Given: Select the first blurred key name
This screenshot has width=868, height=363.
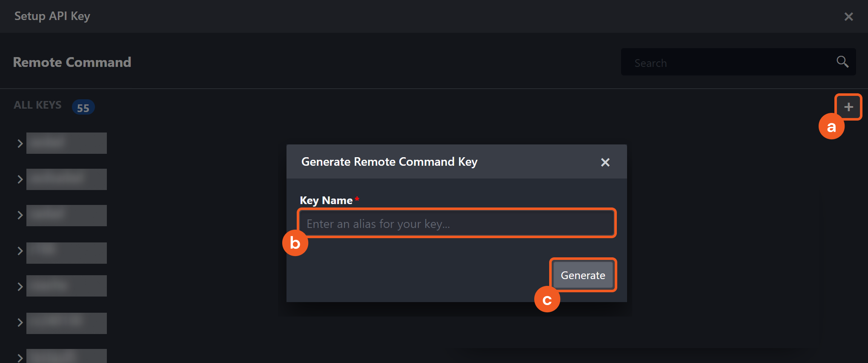Looking at the screenshot, I should pos(66,143).
